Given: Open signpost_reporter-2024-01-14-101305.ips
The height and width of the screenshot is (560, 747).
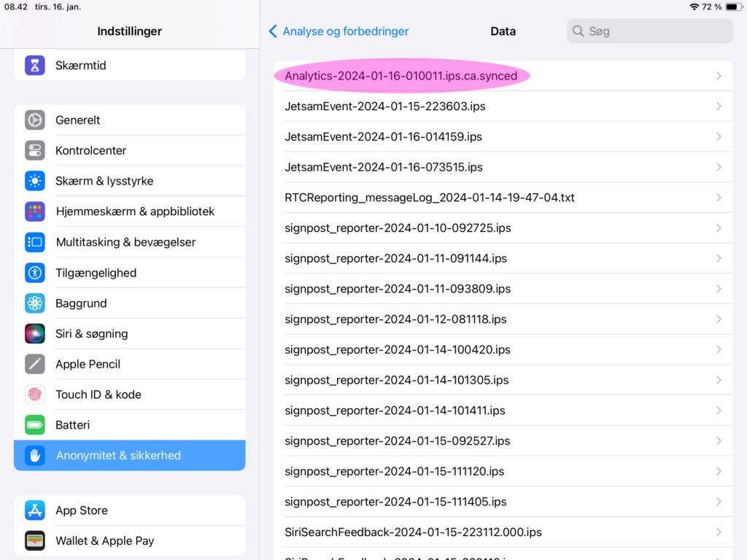Looking at the screenshot, I should point(503,380).
